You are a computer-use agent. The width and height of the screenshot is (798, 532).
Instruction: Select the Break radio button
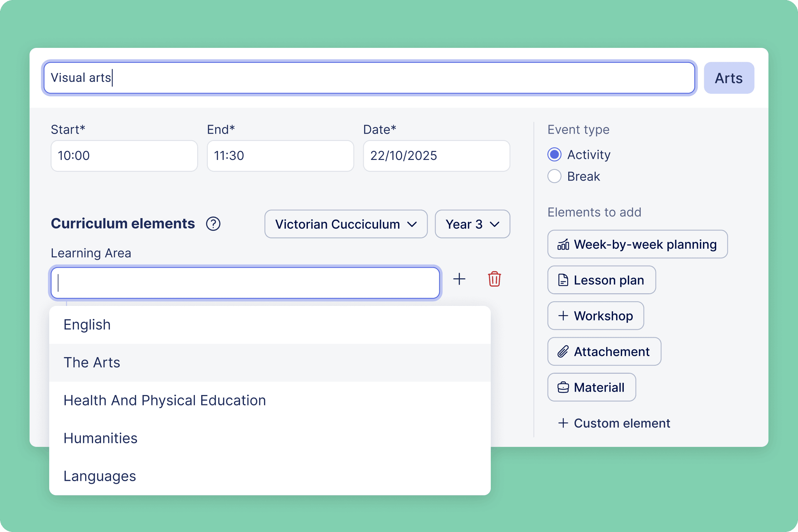pos(554,177)
